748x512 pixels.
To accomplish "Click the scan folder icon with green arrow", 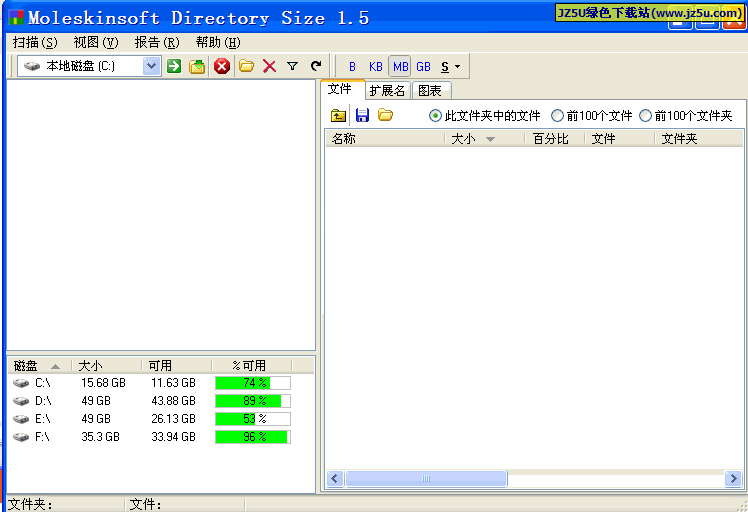I will [197, 66].
